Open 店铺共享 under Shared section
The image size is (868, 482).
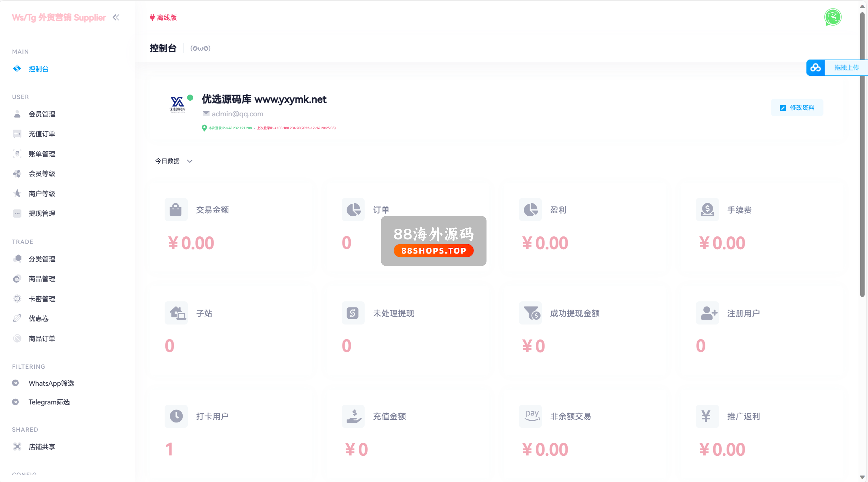[42, 447]
